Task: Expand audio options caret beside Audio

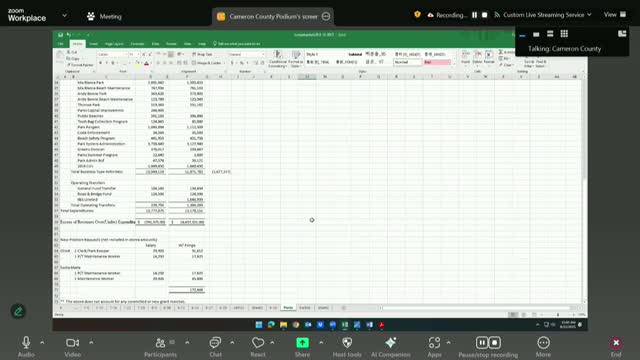Action: [x=42, y=342]
